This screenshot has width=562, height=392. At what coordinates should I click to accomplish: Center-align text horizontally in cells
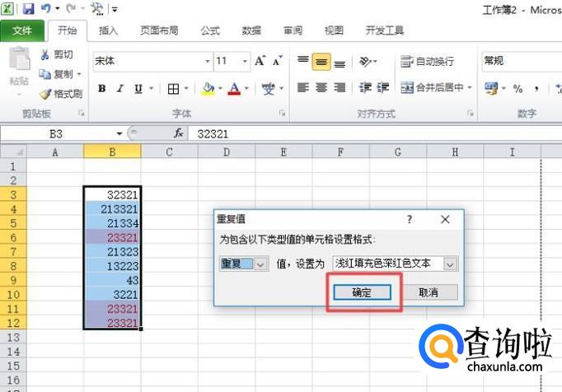321,88
